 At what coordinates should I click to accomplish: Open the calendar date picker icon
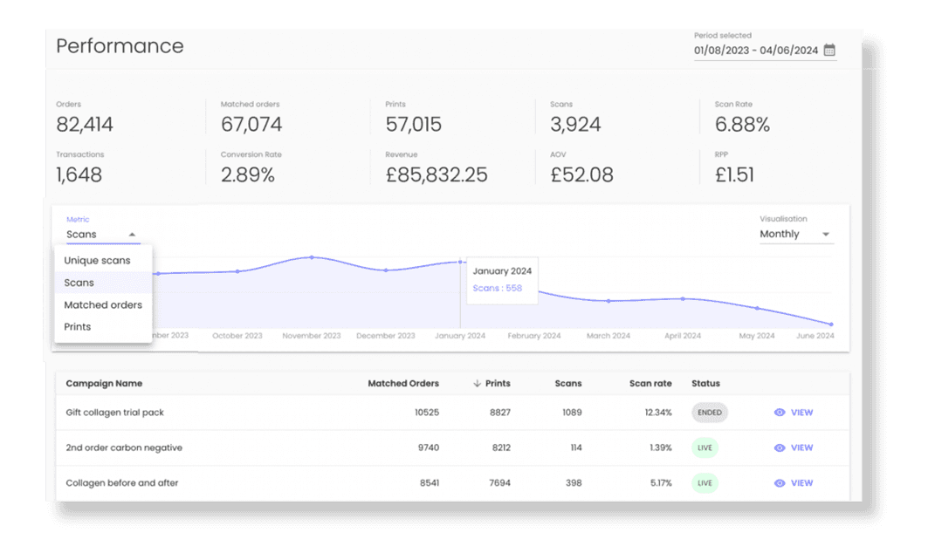(829, 51)
